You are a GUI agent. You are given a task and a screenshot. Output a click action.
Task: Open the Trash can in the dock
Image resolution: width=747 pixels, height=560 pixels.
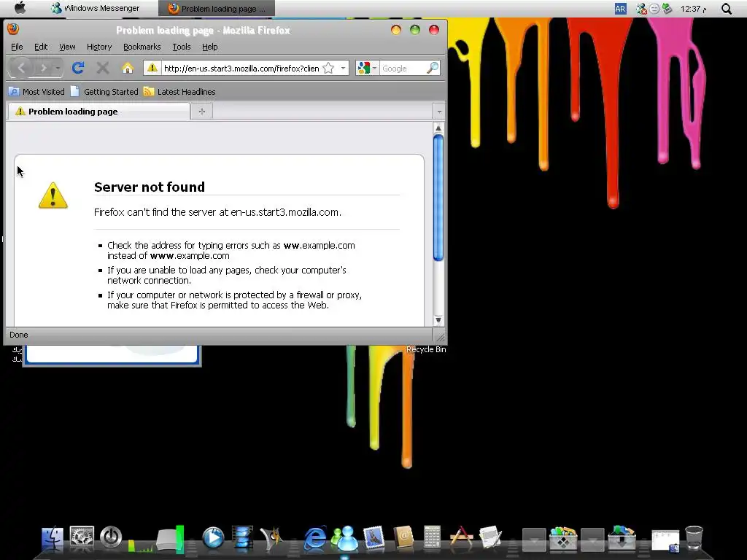tap(694, 538)
